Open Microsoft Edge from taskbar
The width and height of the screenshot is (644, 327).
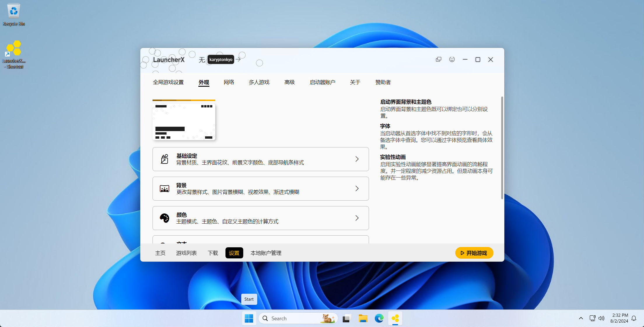(379, 318)
